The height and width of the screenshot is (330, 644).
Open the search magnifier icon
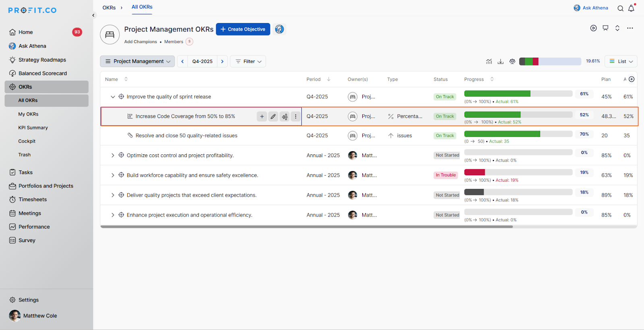click(620, 8)
